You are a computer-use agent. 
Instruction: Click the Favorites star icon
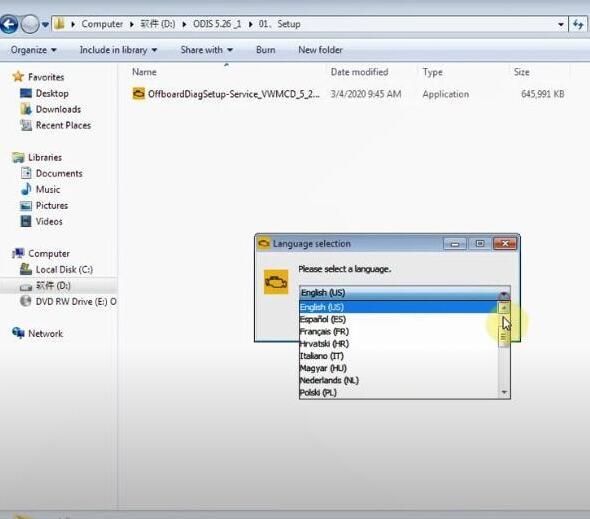(18, 77)
